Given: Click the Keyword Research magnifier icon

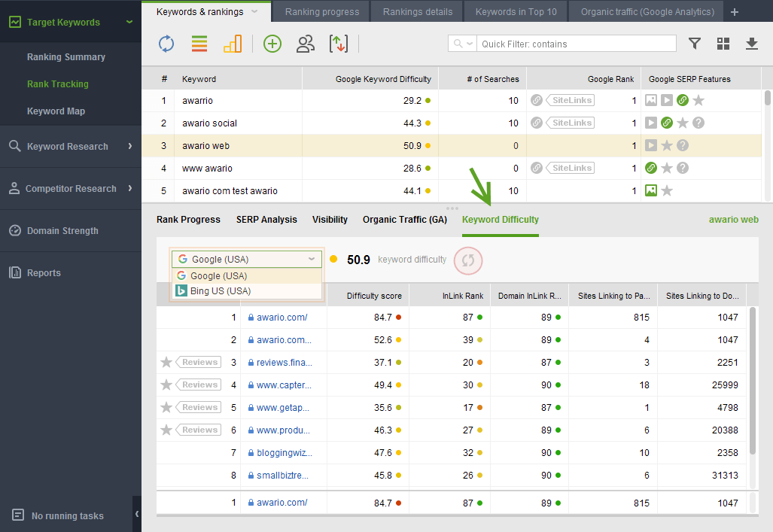Looking at the screenshot, I should (x=15, y=146).
